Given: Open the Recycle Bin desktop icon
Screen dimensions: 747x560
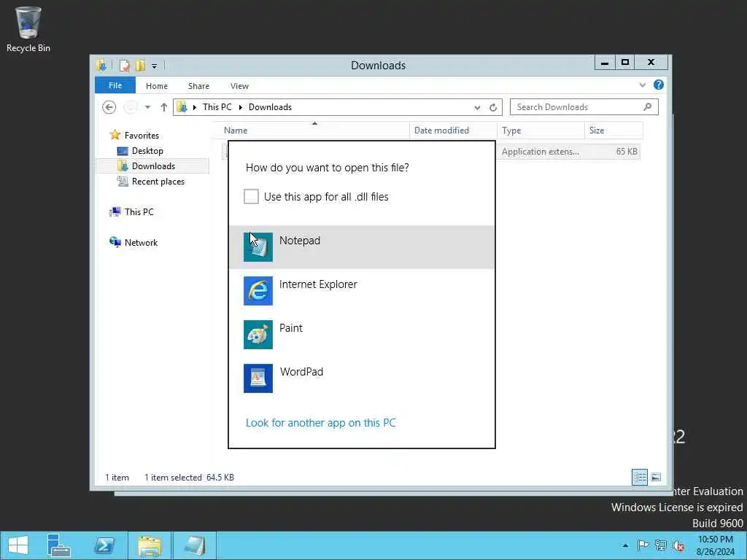Looking at the screenshot, I should tap(28, 29).
